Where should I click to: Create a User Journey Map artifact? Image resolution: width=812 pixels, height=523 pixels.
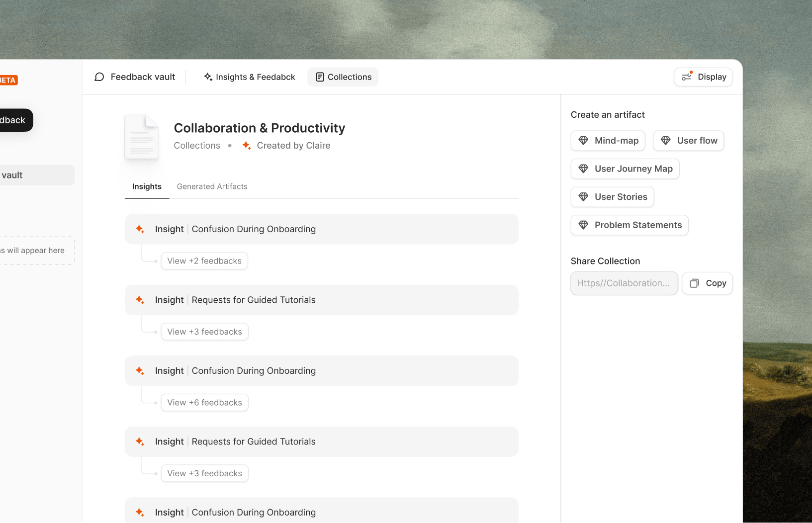coord(625,169)
